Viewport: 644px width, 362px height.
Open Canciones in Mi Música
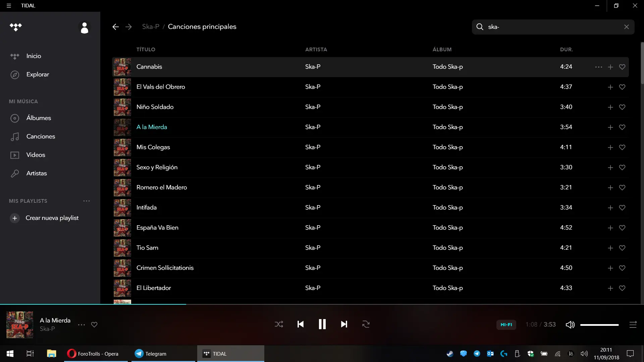coord(41,136)
